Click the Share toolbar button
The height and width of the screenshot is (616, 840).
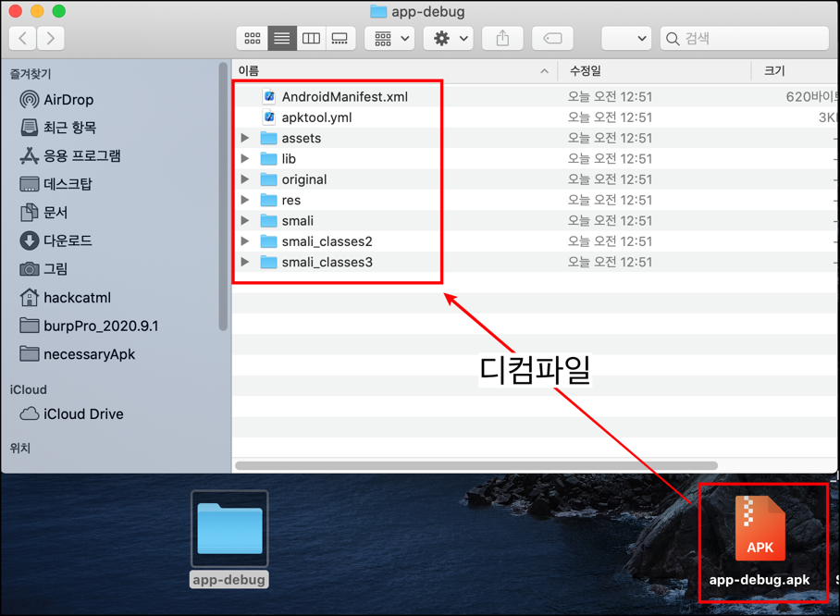(502, 38)
